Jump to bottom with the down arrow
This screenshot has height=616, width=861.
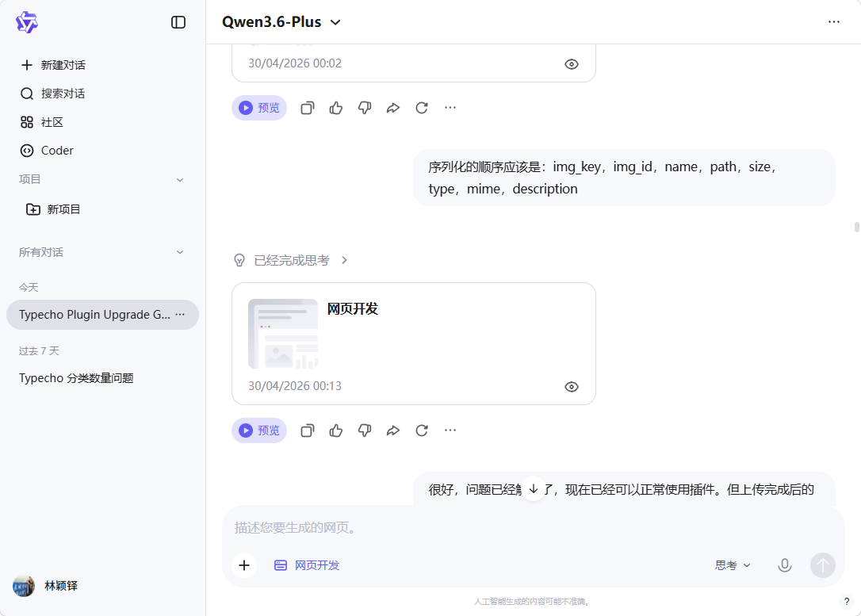pyautogui.click(x=534, y=488)
